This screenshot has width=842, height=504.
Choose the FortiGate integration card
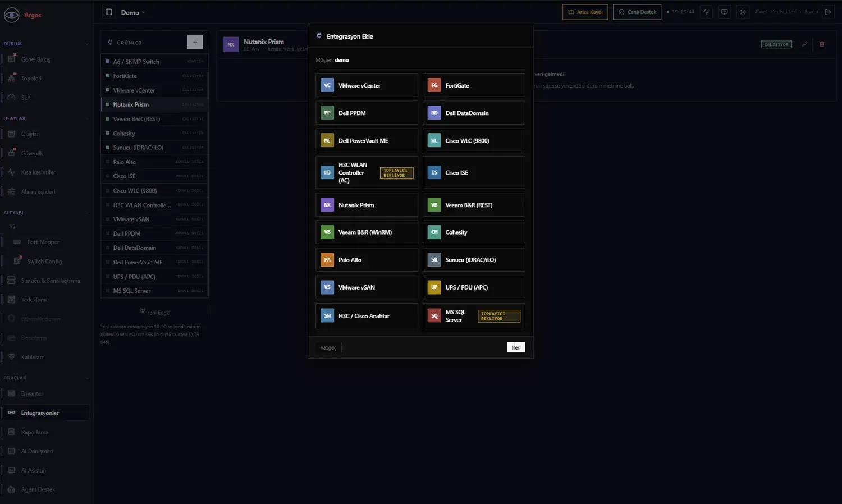[x=474, y=85]
